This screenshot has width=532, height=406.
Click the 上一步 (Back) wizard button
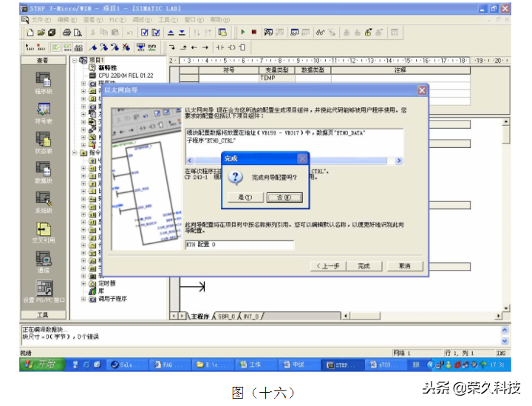coord(327,265)
